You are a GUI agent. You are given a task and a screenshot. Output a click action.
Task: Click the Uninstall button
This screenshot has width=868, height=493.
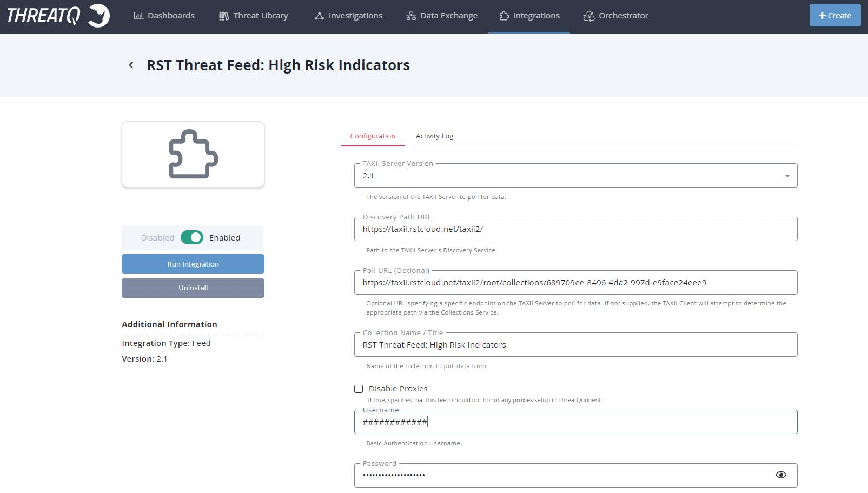point(193,288)
